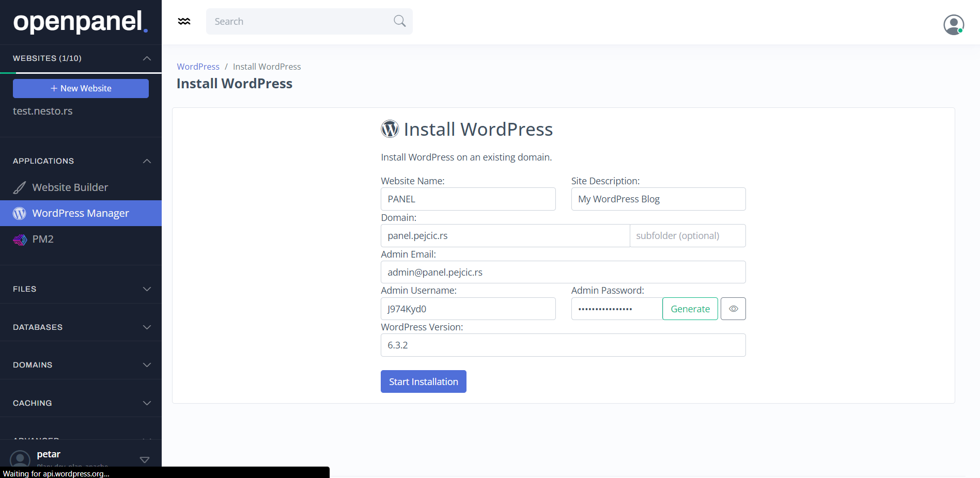Image resolution: width=980 pixels, height=478 pixels.
Task: Click the WordPress Manager logo icon
Action: click(20, 213)
